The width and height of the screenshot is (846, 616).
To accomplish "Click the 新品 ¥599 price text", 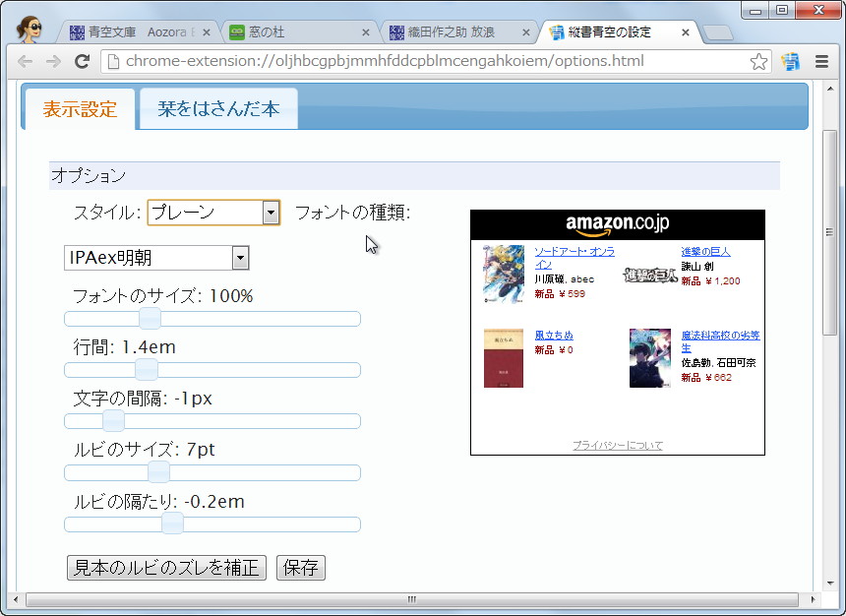I will 560,293.
